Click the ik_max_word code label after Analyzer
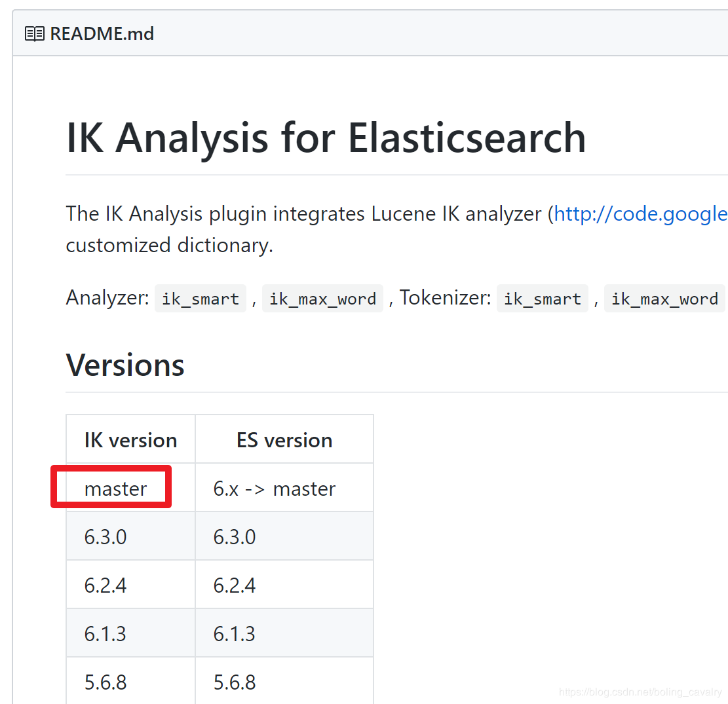 [322, 299]
